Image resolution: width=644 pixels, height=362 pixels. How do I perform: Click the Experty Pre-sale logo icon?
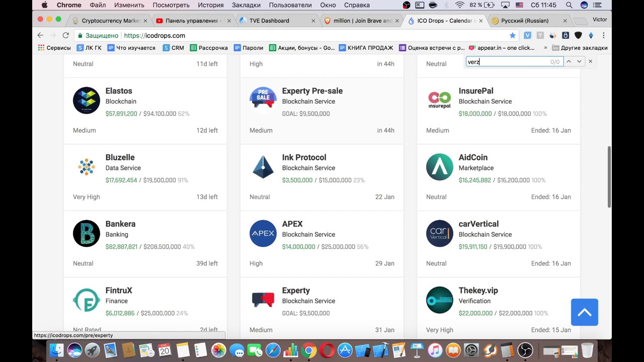click(263, 98)
